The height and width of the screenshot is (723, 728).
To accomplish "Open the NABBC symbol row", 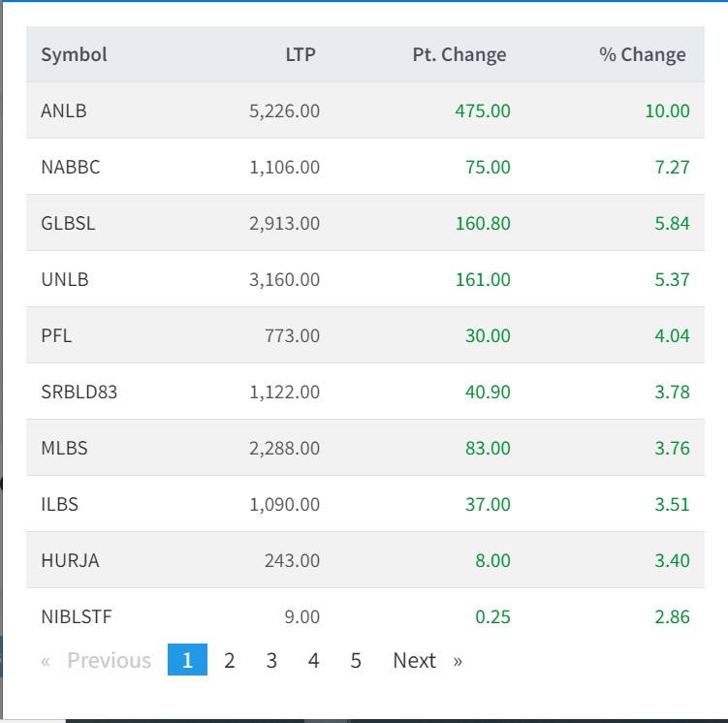I will 71,167.
